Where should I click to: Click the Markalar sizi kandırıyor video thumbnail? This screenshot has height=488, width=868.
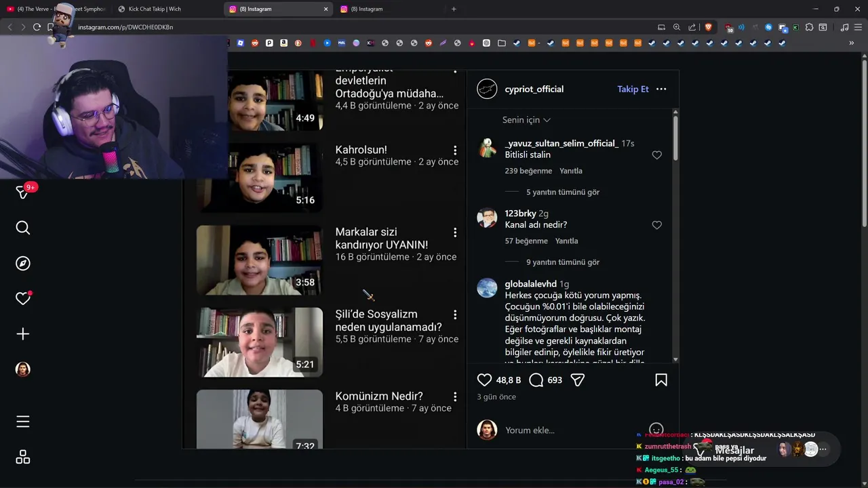[x=260, y=260]
